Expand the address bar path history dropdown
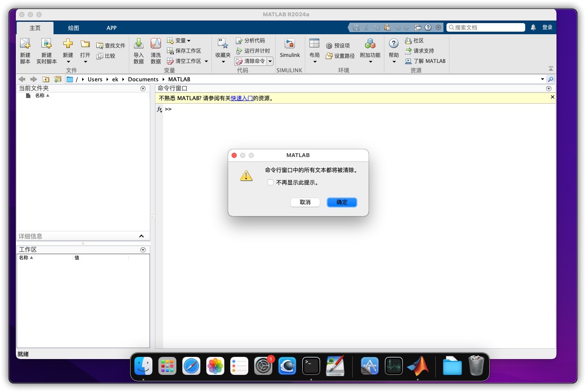Viewport: 586px width, 392px height. (542, 79)
